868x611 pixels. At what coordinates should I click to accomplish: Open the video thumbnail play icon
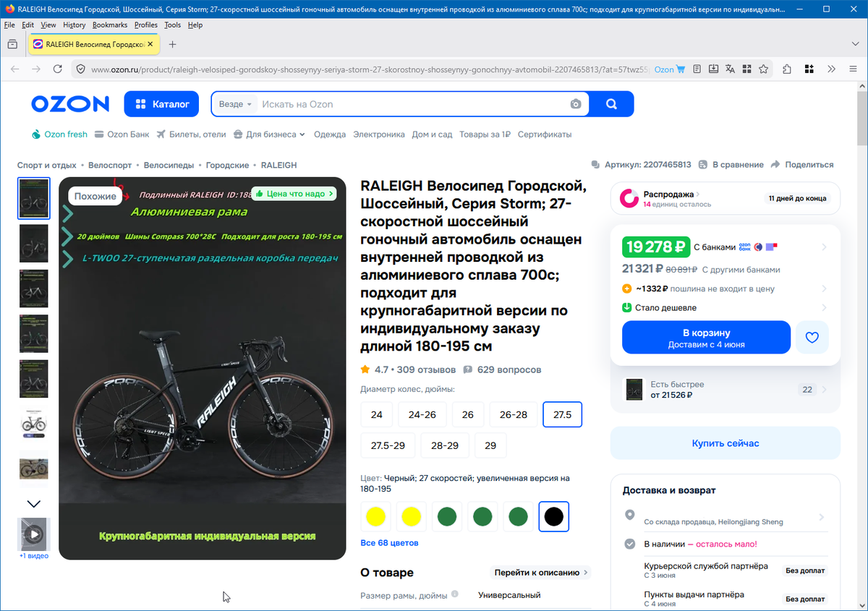pos(34,535)
